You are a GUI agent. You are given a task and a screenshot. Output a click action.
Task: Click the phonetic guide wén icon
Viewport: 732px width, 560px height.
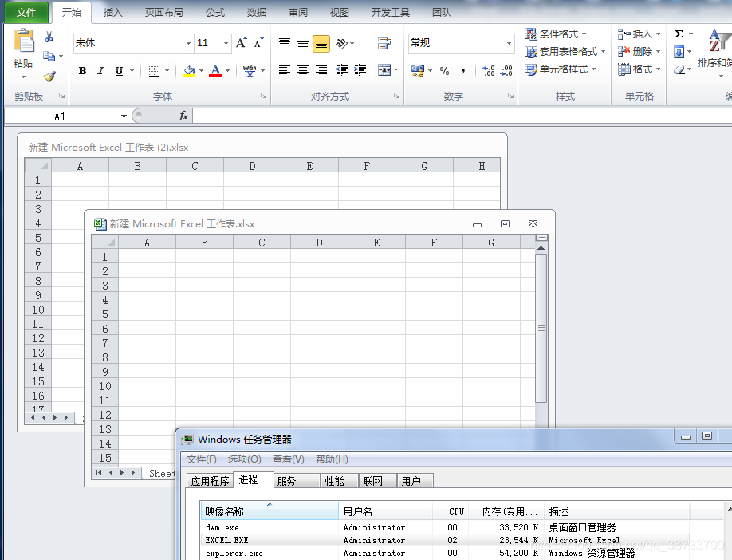250,70
